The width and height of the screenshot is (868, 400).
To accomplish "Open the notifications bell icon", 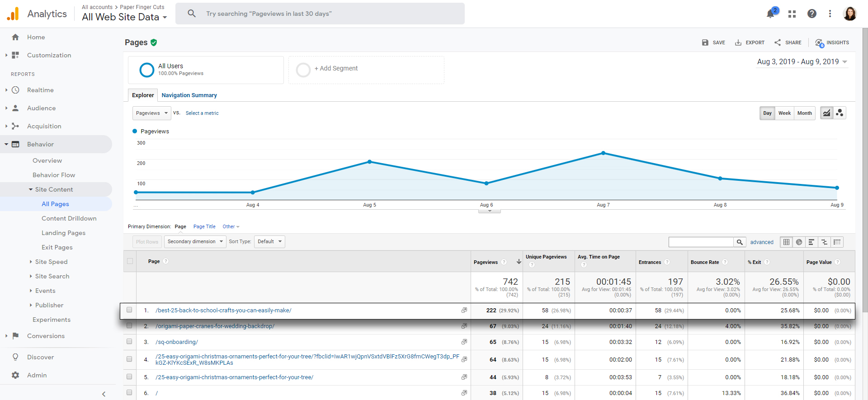I will 771,14.
